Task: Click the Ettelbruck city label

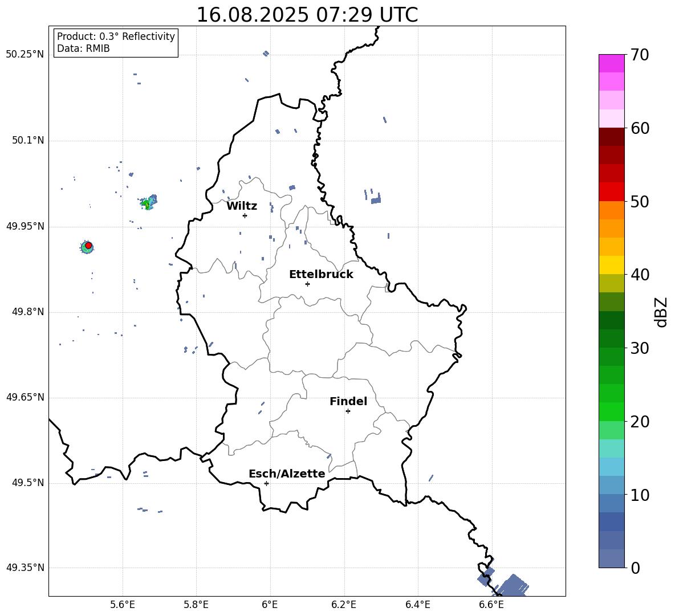Action: pos(321,275)
